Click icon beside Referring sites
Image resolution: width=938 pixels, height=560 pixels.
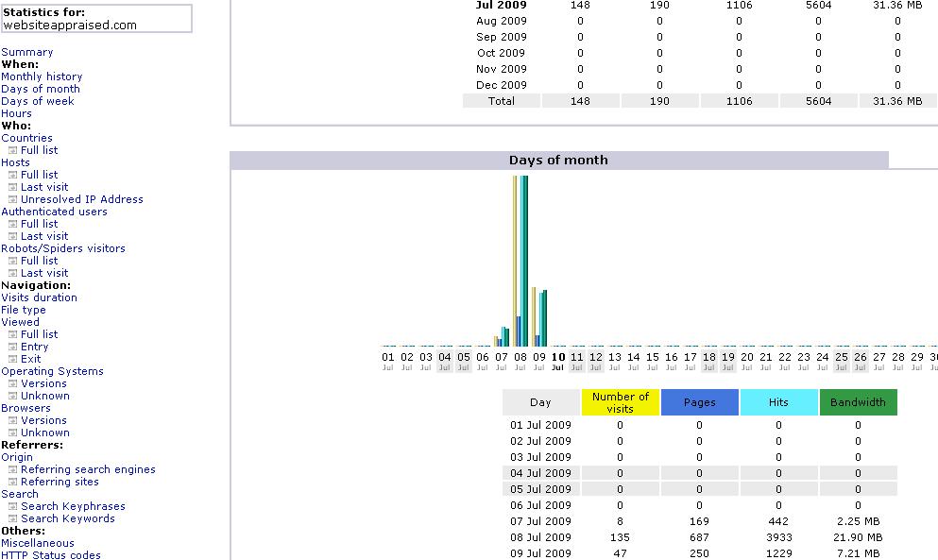coord(12,482)
